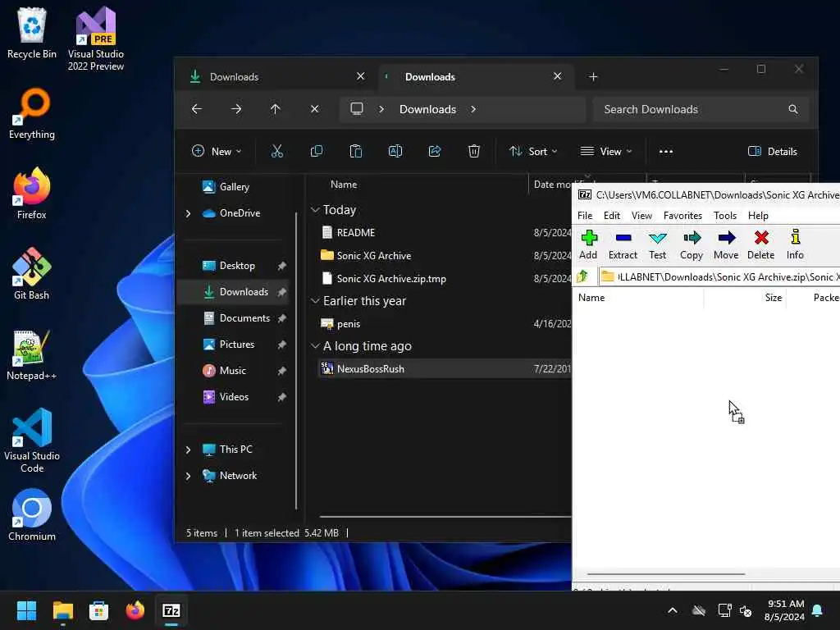840x630 pixels.
Task: Open the 7-Zip Help menu
Action: coord(758,216)
